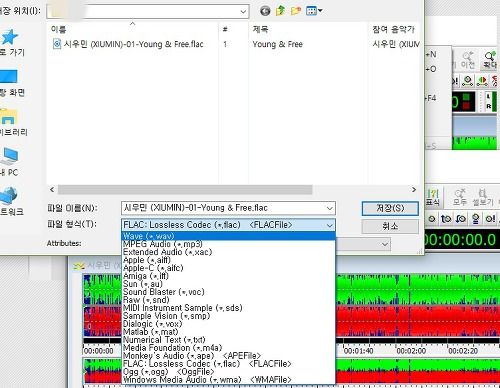Click the 표식 marker toolbar button
Image resolution: width=500 pixels, height=388 pixels.
433,197
